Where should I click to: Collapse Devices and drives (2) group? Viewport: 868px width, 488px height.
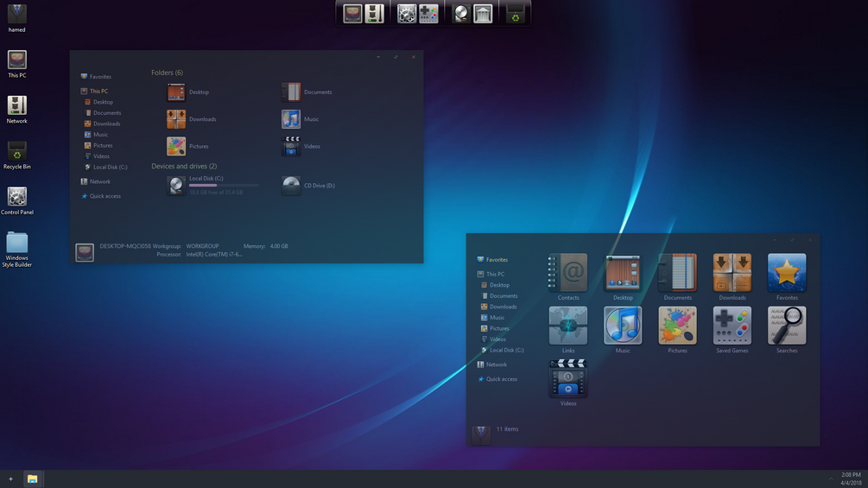tap(184, 166)
